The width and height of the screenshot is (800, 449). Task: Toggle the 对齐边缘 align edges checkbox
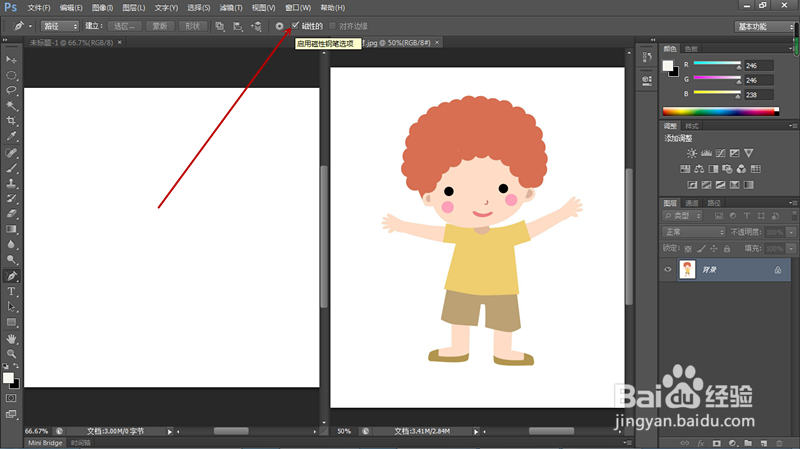[x=333, y=26]
